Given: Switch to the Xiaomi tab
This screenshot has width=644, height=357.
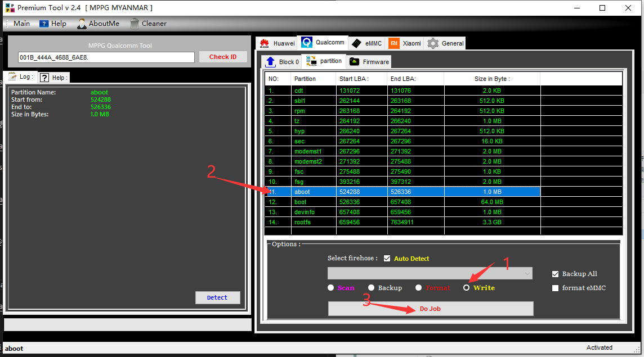Looking at the screenshot, I should pos(405,43).
